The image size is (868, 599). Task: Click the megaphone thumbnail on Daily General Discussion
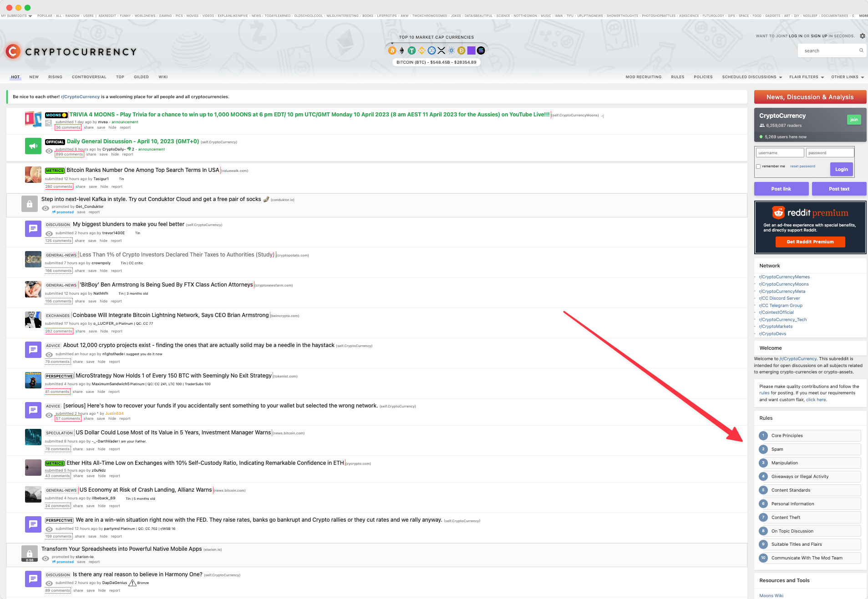[x=33, y=146]
